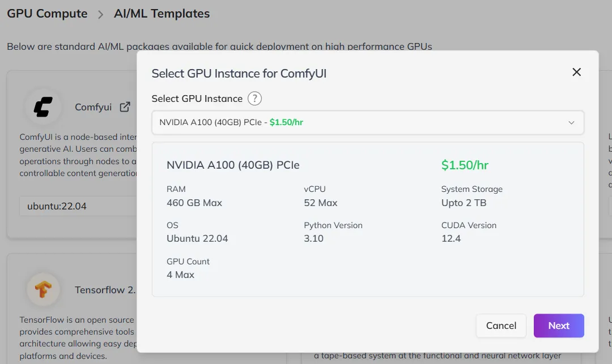The height and width of the screenshot is (364, 612).
Task: Click the ComfyUI logo icon
Action: (x=44, y=106)
